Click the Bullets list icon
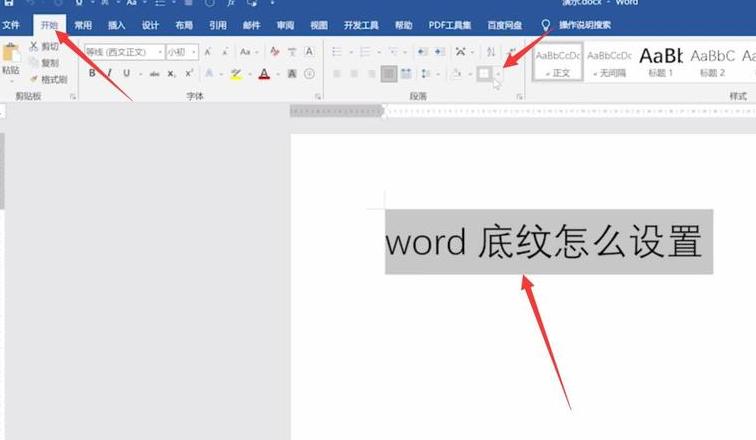 (x=337, y=52)
